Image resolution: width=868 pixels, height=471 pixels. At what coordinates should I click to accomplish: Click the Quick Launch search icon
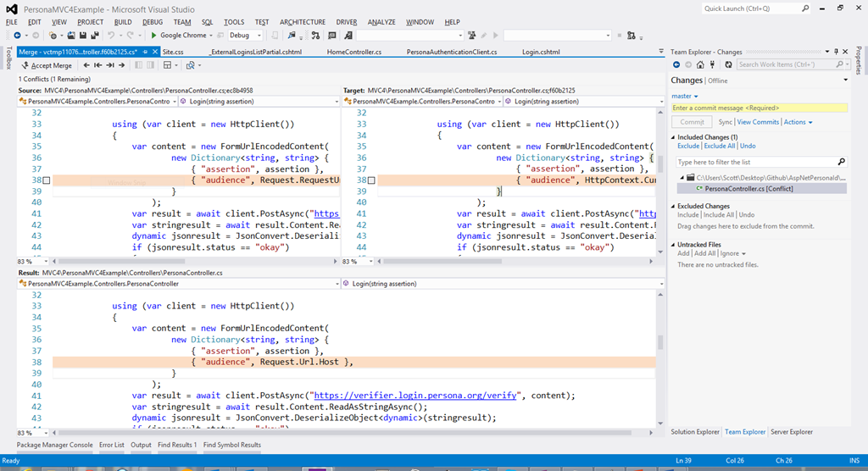805,8
